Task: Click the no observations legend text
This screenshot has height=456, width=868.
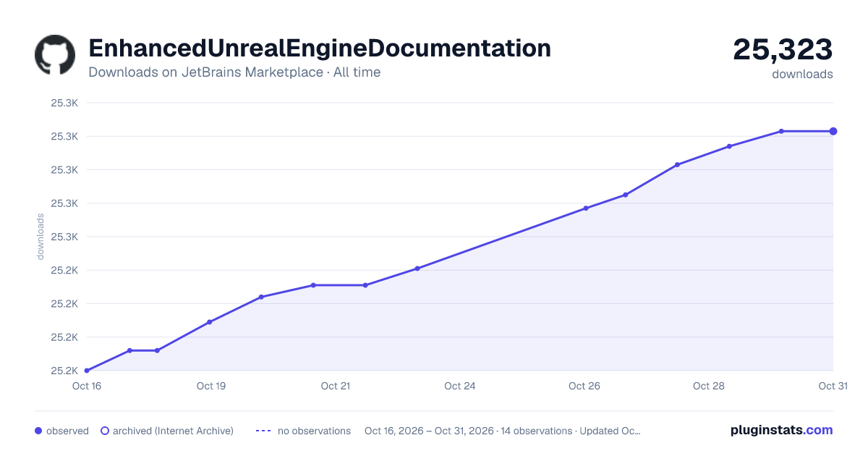Action: pyautogui.click(x=314, y=431)
